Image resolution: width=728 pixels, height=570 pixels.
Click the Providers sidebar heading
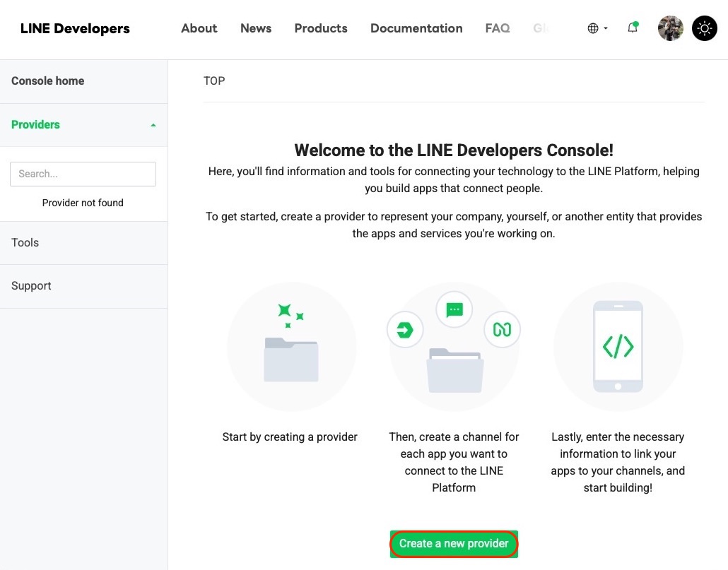coord(36,125)
